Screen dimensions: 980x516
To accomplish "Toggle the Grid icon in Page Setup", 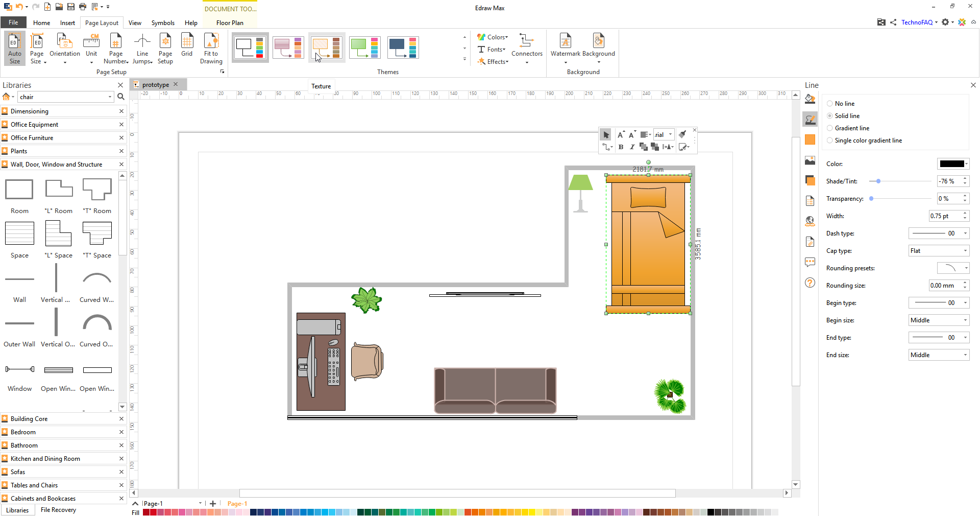I will click(187, 46).
